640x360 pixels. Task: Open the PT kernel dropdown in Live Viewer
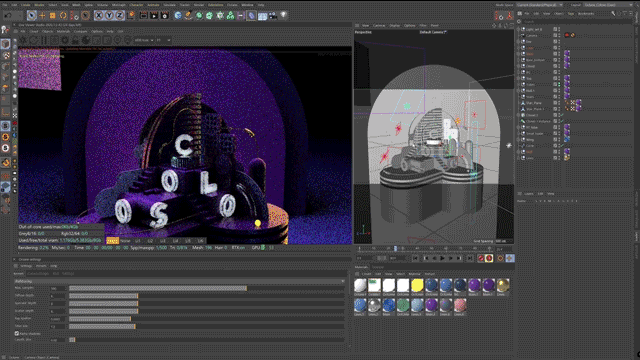click(163, 40)
